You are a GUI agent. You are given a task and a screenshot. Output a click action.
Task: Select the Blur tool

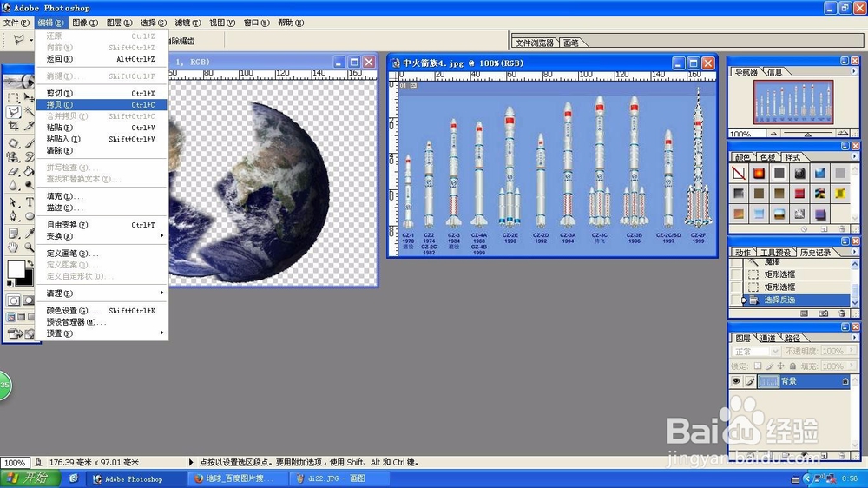pos(13,186)
